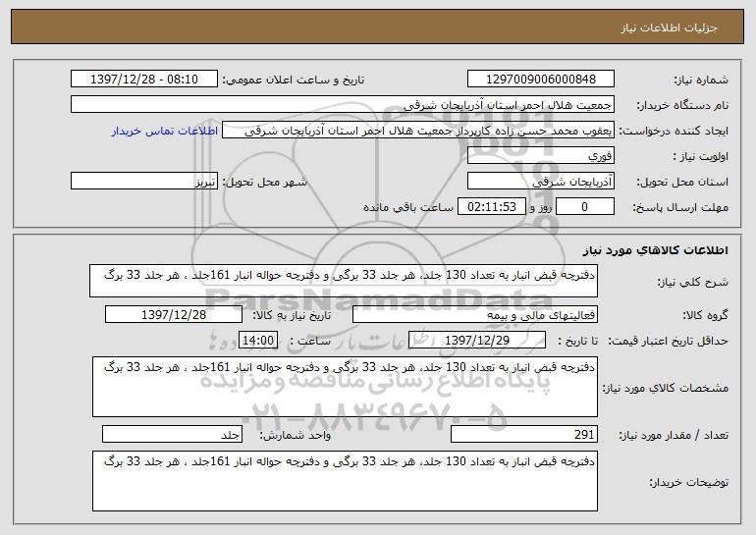Select the priority field showing فوری
Image resolution: width=756 pixels, height=535 pixels.
(x=540, y=156)
